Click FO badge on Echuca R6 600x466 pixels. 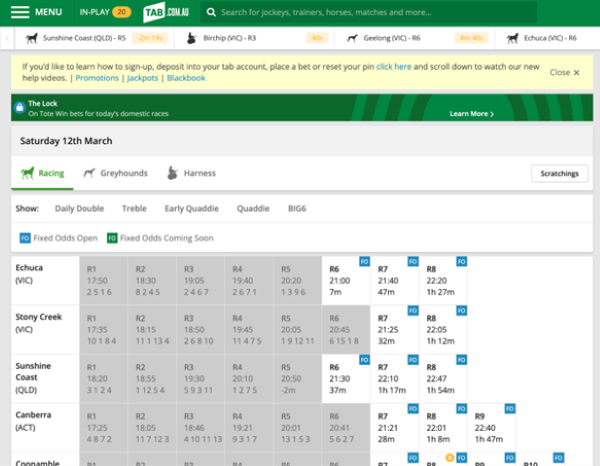pos(364,262)
